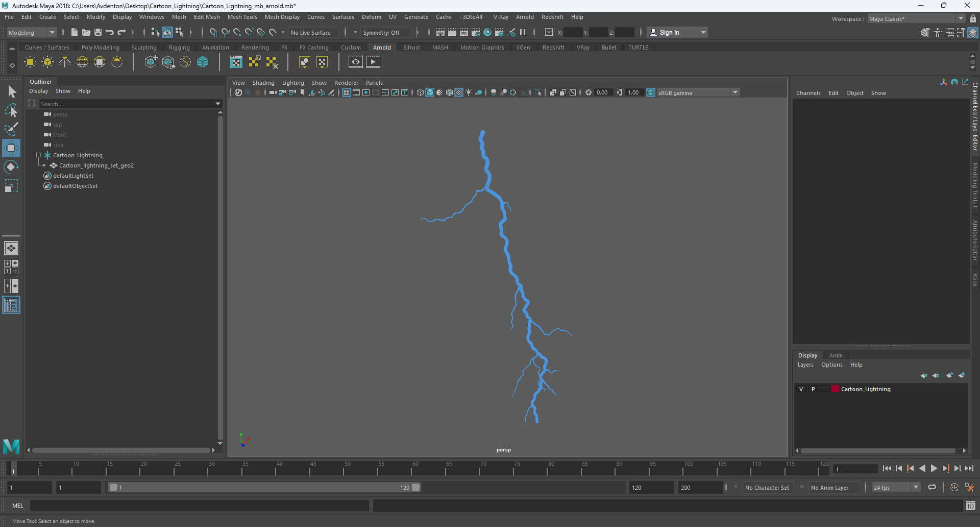Screen dimensions: 980x527
Task: Redo the last undone action
Action: coord(121,32)
